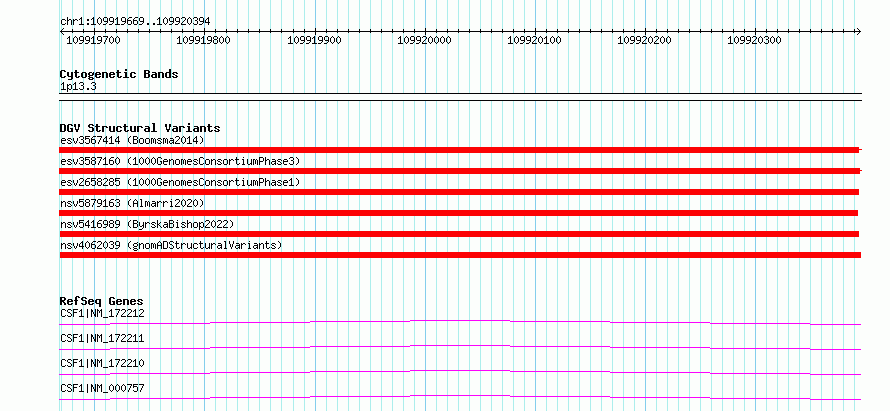890x411 pixels.
Task: Open transcript CSF1|NM_172212 label
Action: point(102,313)
